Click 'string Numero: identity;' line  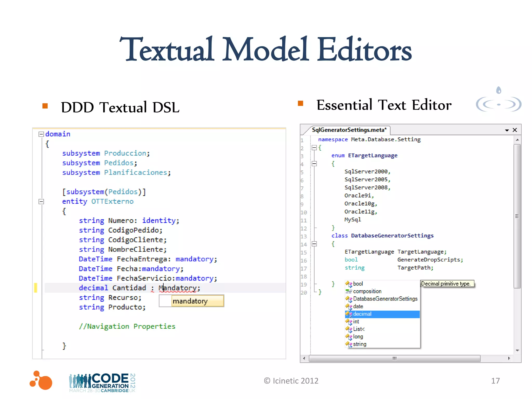[x=129, y=221]
